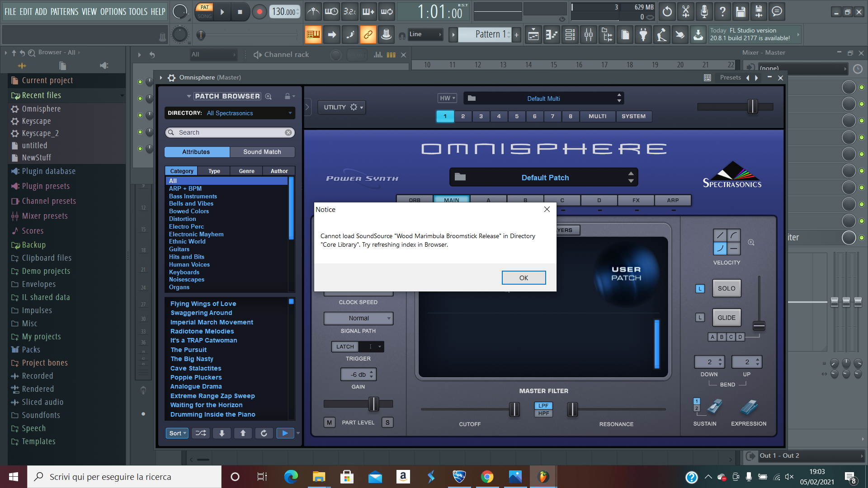The height and width of the screenshot is (488, 868).
Task: Toggle the record button
Action: pos(259,12)
